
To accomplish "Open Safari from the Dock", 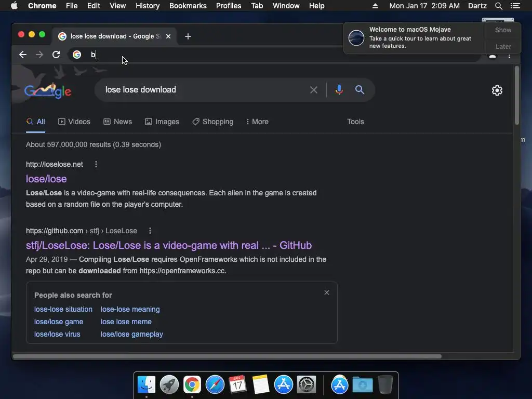I will 215,385.
